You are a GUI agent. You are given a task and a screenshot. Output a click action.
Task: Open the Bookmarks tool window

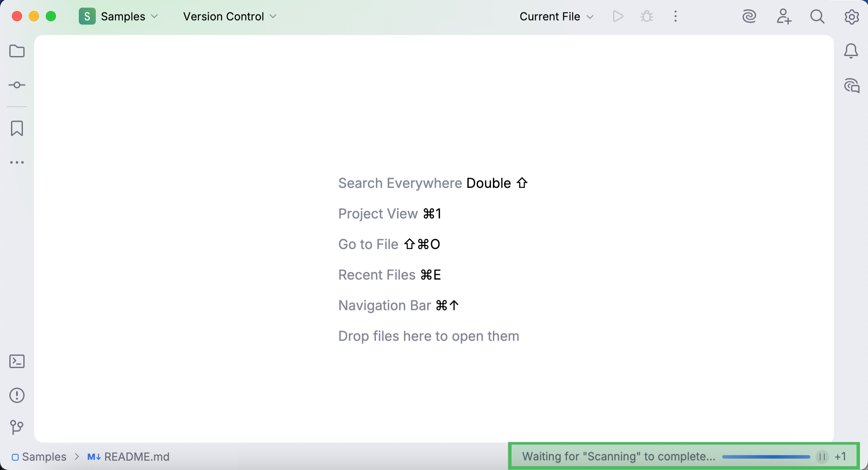point(17,128)
